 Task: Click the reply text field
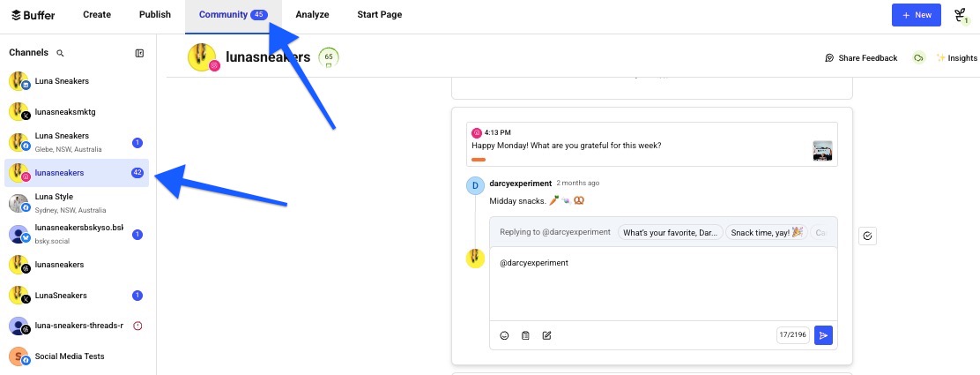[663, 283]
